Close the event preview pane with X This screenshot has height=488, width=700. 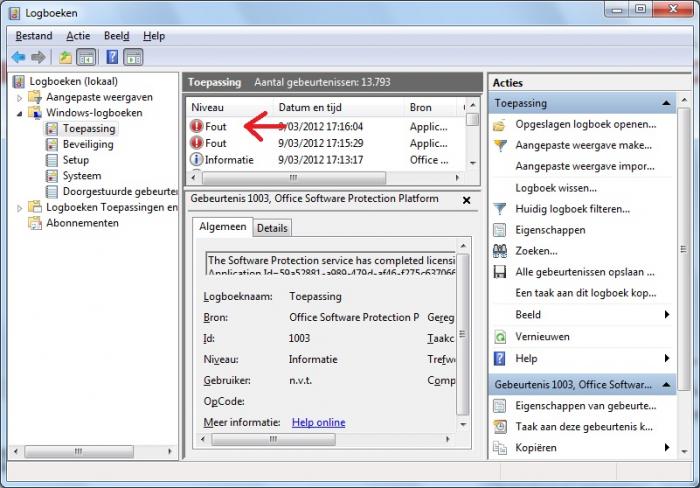pos(467,200)
